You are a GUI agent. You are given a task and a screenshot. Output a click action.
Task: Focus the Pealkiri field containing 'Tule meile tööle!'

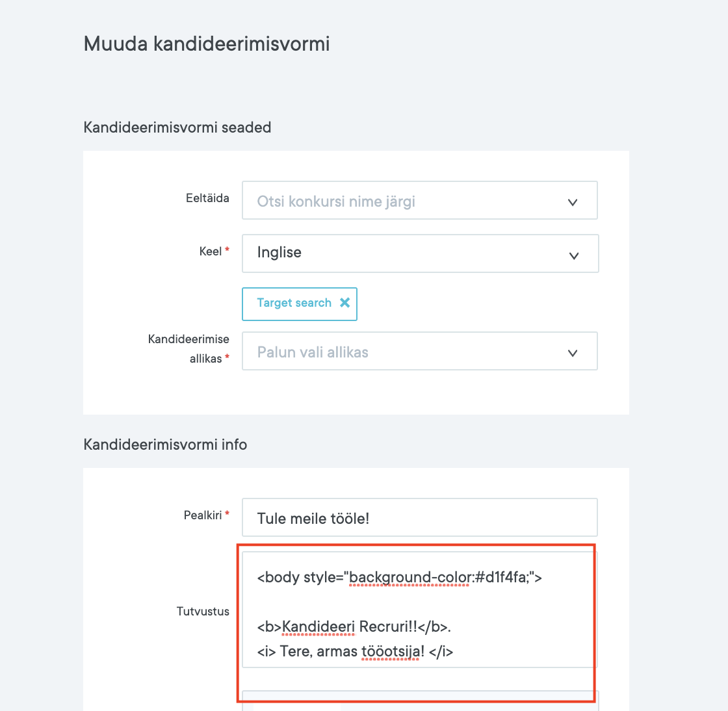tap(419, 518)
